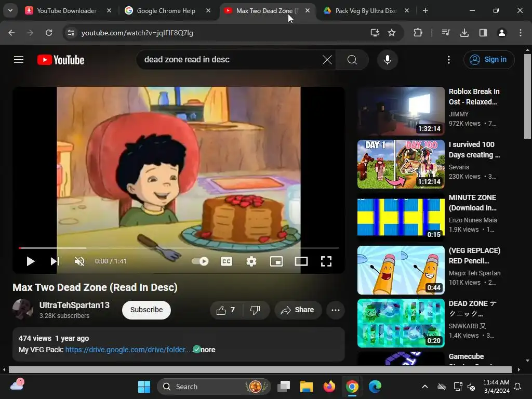Open the YouTube hamburger guide menu
This screenshot has height=399, width=532.
tap(19, 60)
